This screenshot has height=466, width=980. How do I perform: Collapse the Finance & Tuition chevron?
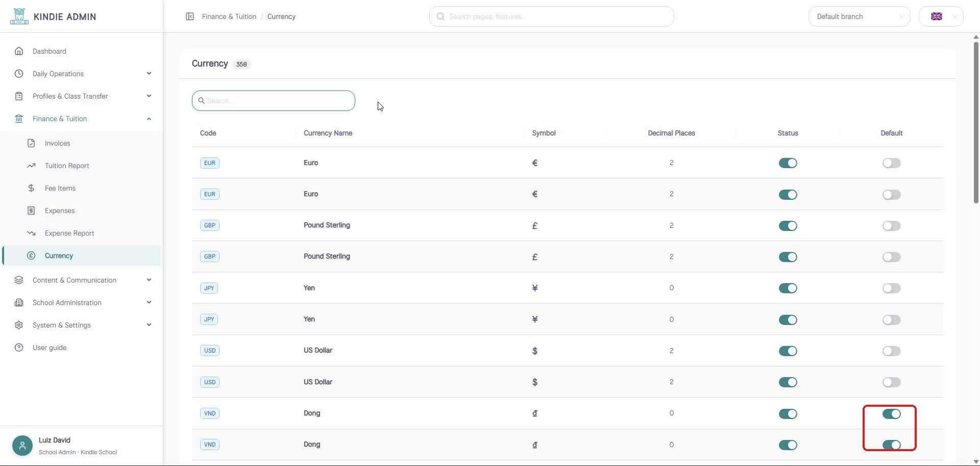(x=149, y=119)
